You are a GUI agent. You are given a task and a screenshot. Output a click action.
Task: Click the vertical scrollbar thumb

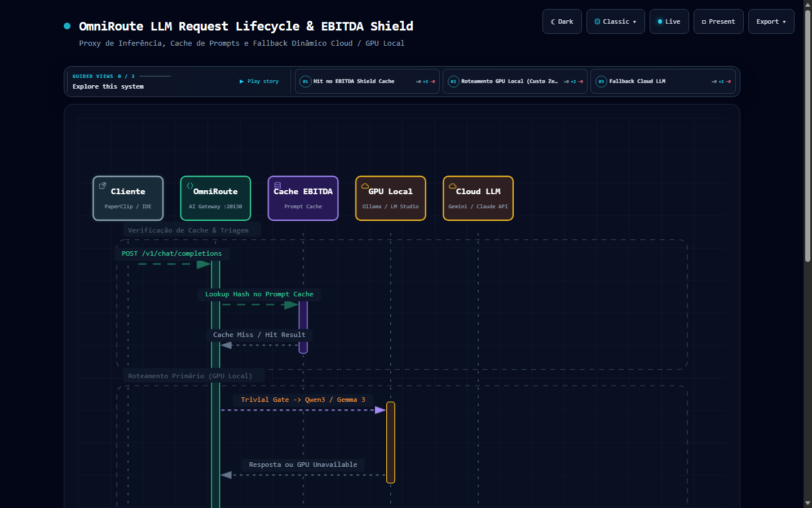point(807,135)
